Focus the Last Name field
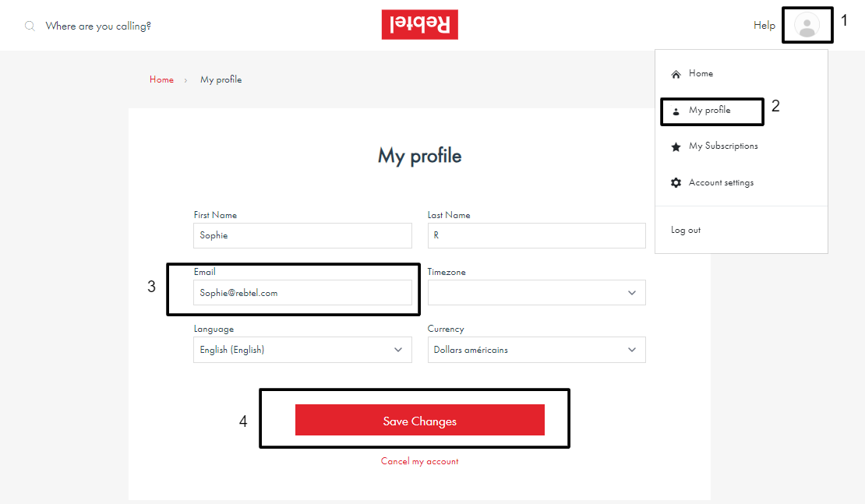This screenshot has height=504, width=865. click(536, 235)
